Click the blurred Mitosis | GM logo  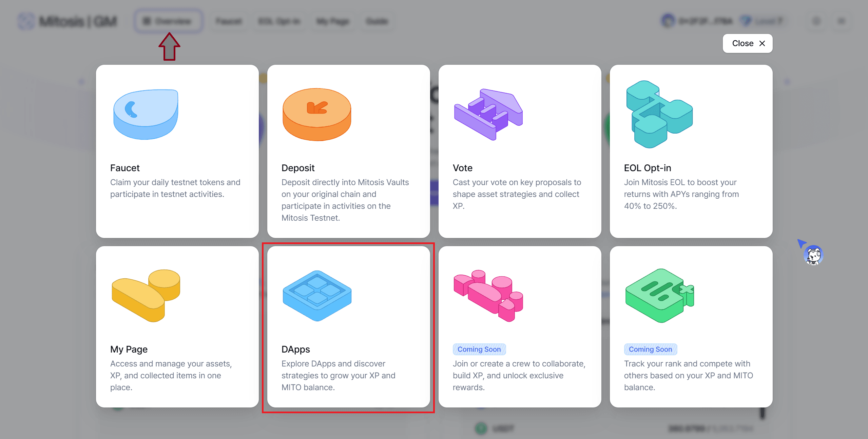[67, 21]
